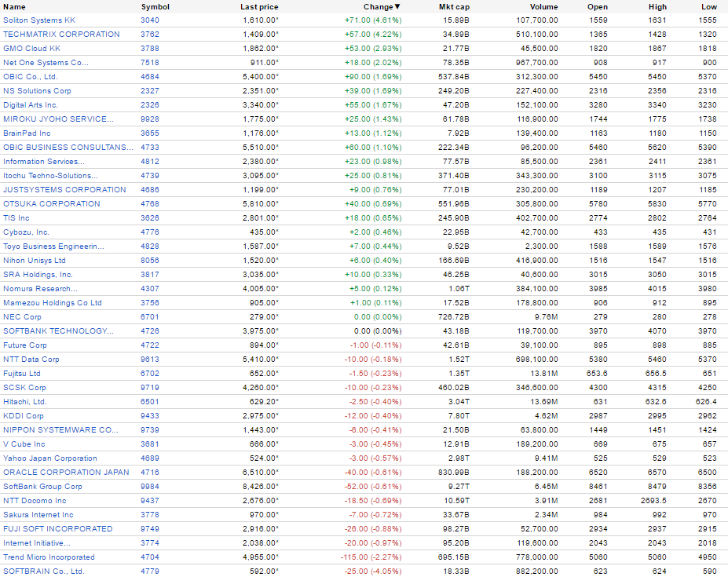728x577 pixels.
Task: Open NIPPON SYSTEMWARE CO... link
Action: pos(60,430)
